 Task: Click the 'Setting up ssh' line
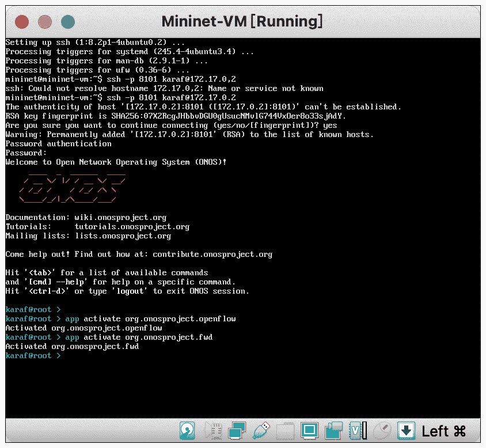tap(95, 43)
